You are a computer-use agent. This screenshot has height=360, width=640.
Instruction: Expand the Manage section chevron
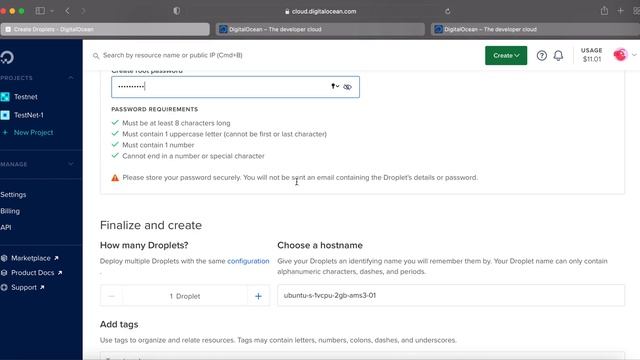pyautogui.click(x=71, y=164)
